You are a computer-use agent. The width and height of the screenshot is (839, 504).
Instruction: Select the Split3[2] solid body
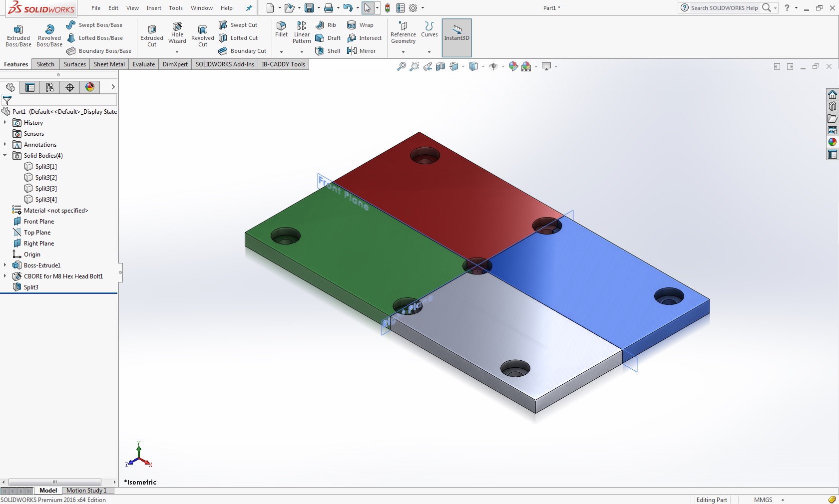[46, 178]
